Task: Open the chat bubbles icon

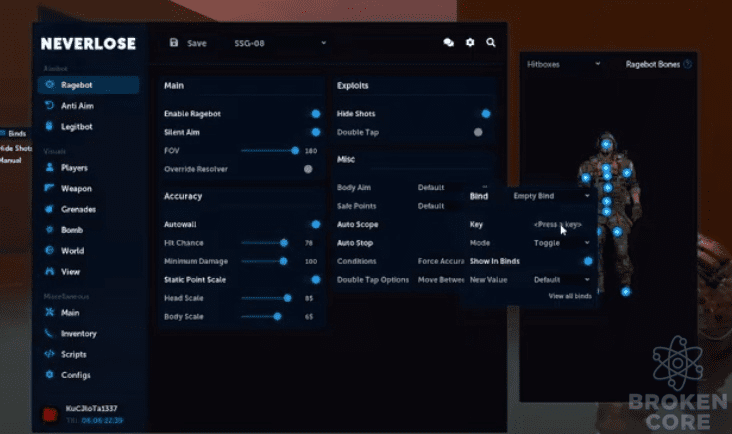Action: (x=449, y=42)
